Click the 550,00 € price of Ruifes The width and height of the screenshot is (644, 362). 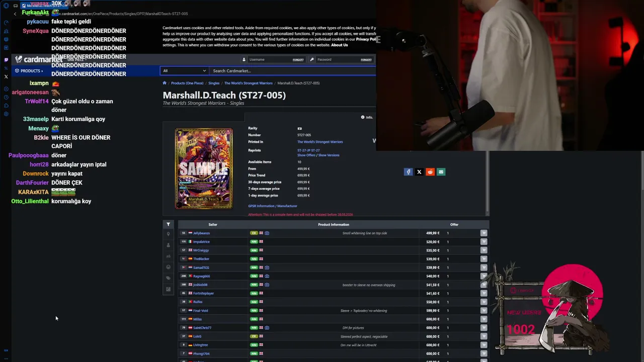click(433, 302)
